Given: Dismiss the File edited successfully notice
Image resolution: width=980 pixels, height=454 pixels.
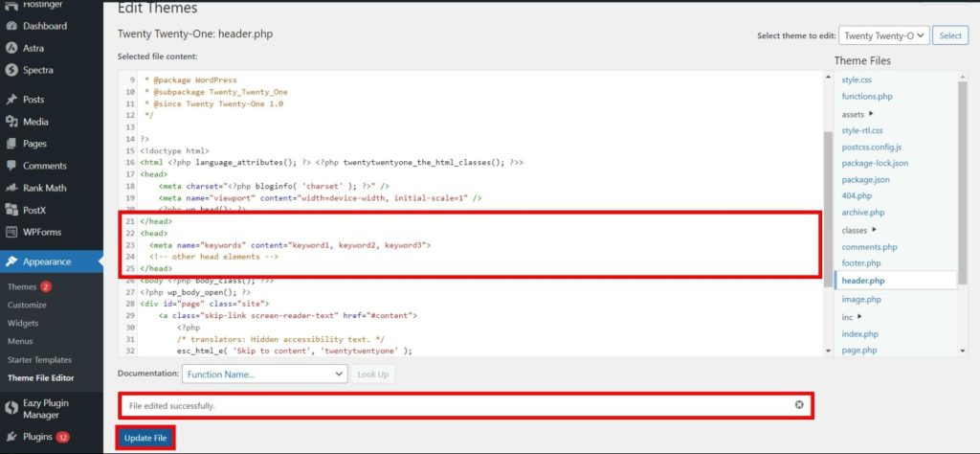Looking at the screenshot, I should (x=799, y=404).
